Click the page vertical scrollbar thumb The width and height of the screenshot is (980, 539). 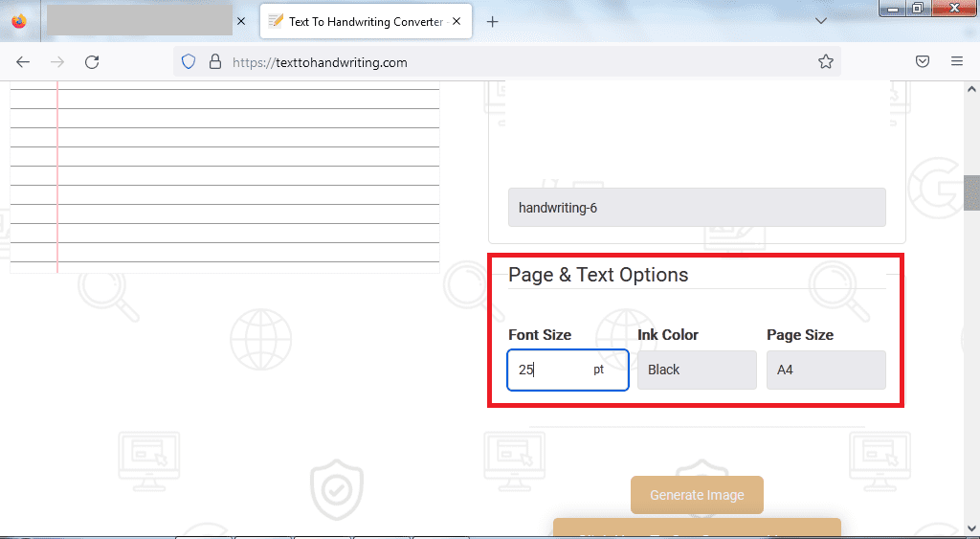pos(971,192)
